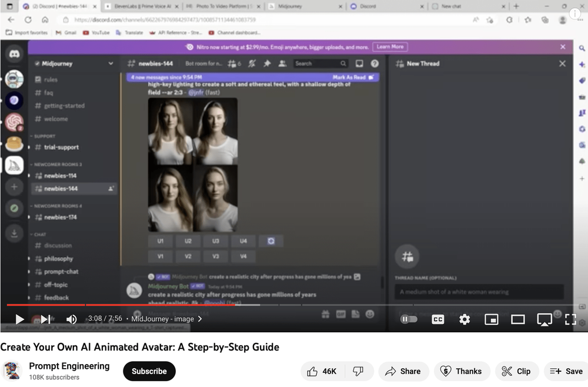
Task: Click the Add a Server plus icon
Action: click(14, 187)
